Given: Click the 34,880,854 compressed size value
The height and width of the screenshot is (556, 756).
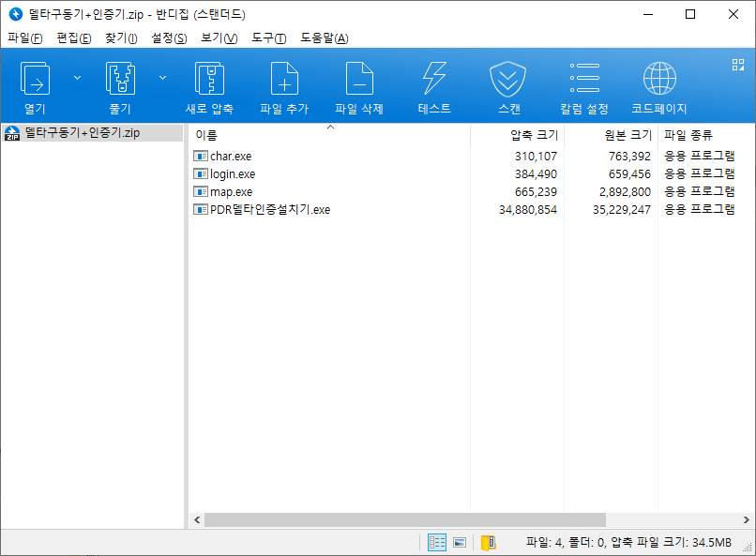Looking at the screenshot, I should tap(528, 210).
